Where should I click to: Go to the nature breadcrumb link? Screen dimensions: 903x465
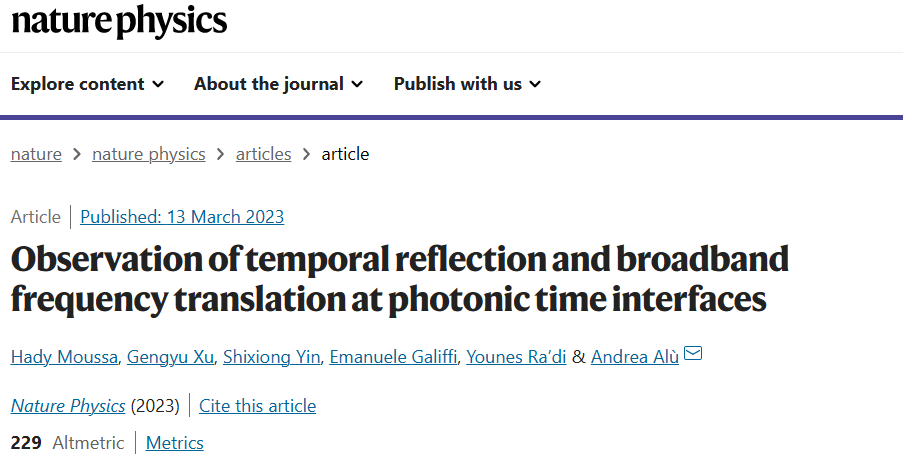36,154
